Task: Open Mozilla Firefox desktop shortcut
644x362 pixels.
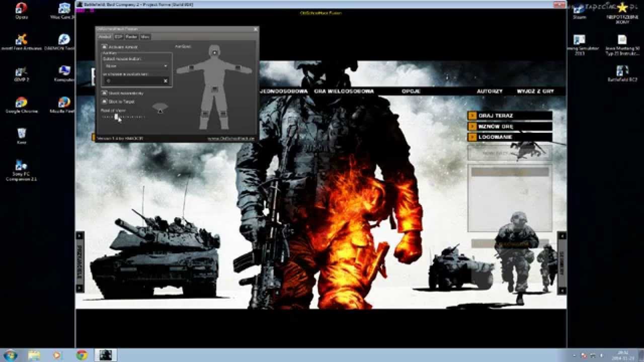Action: coord(63,105)
